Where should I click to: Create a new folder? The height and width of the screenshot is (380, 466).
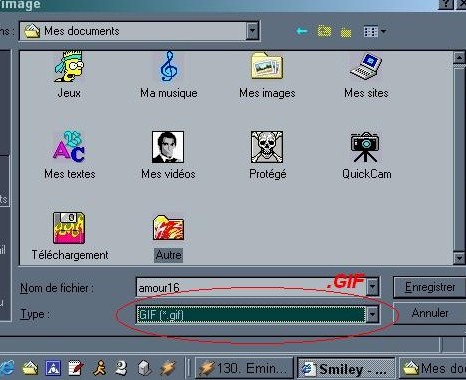tap(346, 32)
